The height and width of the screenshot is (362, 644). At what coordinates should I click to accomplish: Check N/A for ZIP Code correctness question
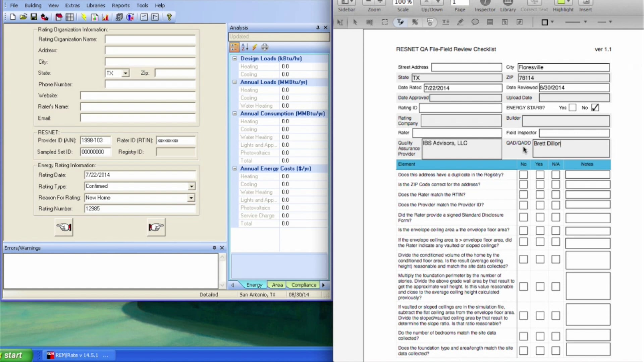coord(555,184)
